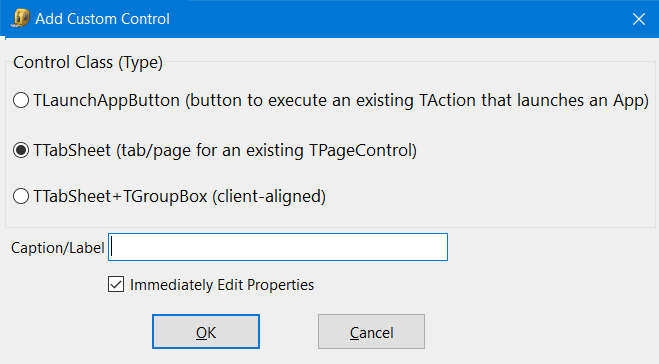Choose the TTabSheet radio circle
Viewport: 659px width, 364px height.
pyautogui.click(x=21, y=150)
